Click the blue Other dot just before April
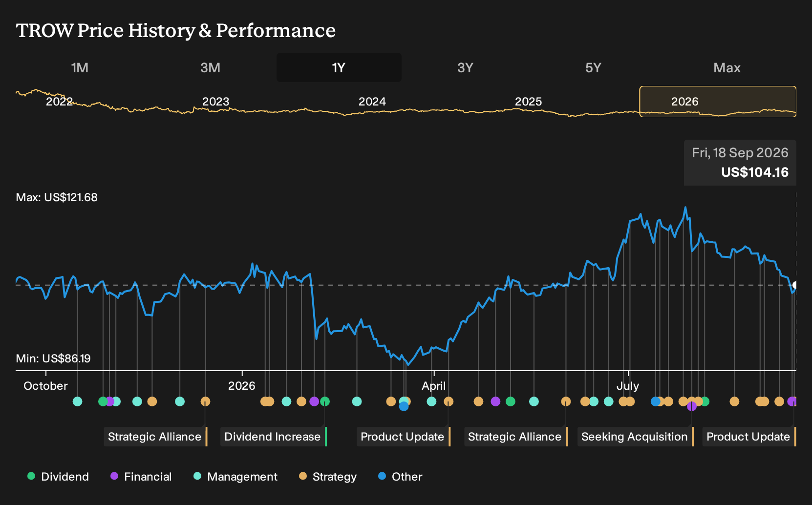This screenshot has width=812, height=505. point(404,406)
